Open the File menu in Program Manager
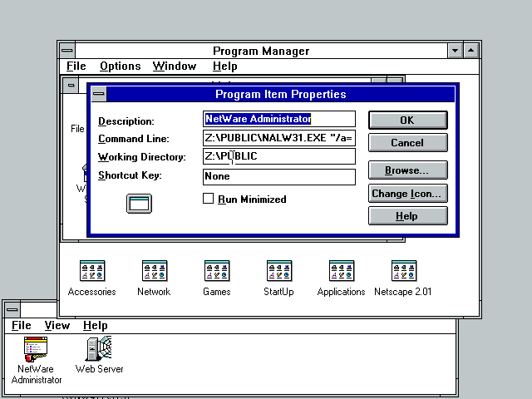Screen dimensions: 532x399 pyautogui.click(x=76, y=66)
